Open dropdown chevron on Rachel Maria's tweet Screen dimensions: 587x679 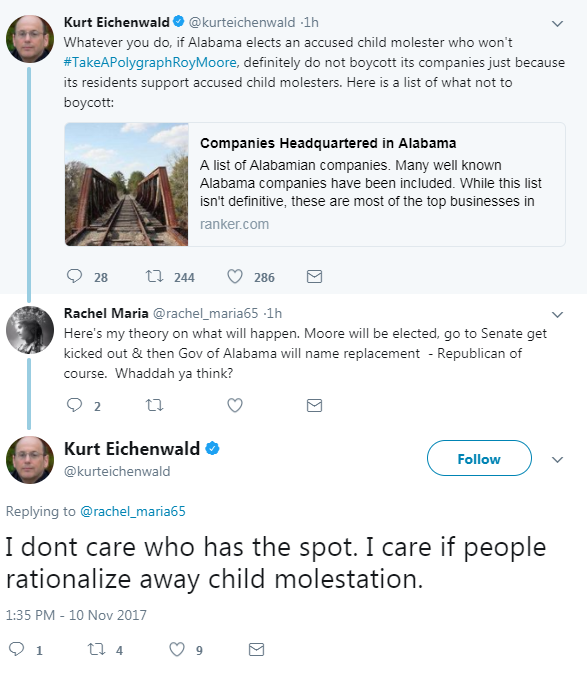click(x=558, y=314)
